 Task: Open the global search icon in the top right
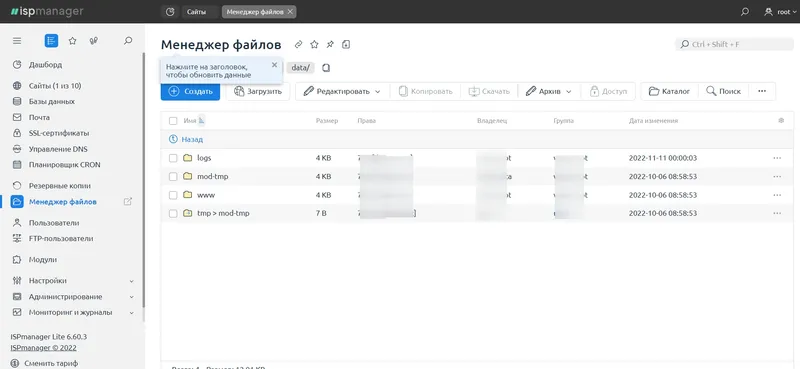745,12
